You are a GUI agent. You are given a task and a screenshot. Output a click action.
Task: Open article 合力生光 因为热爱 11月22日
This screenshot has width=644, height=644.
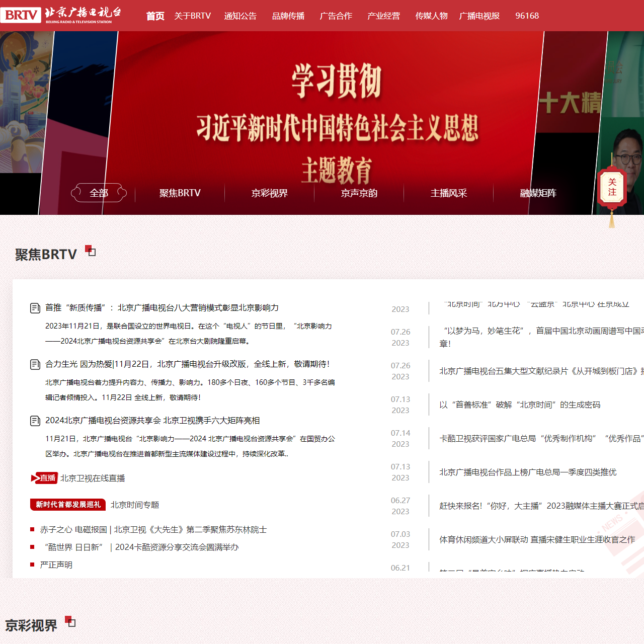coord(187,364)
